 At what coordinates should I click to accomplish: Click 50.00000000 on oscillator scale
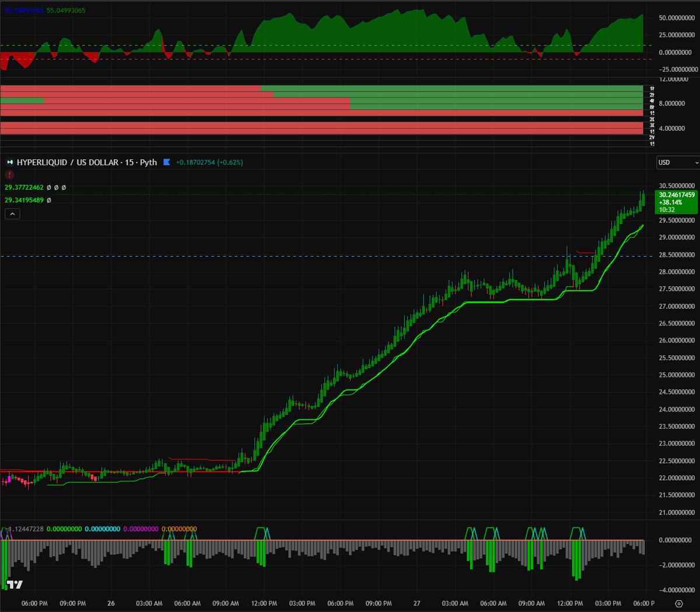[677, 18]
